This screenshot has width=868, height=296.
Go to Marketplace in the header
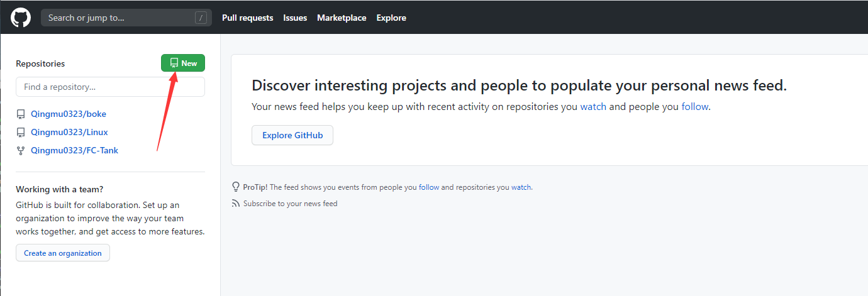point(342,18)
